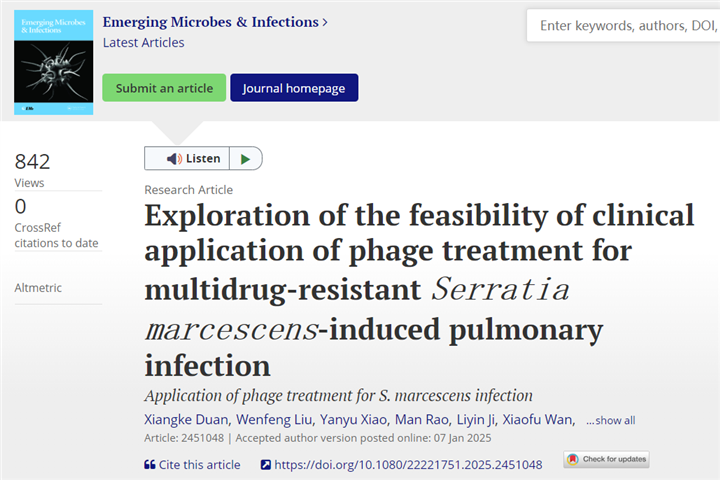Click the Cite this article link

click(200, 464)
